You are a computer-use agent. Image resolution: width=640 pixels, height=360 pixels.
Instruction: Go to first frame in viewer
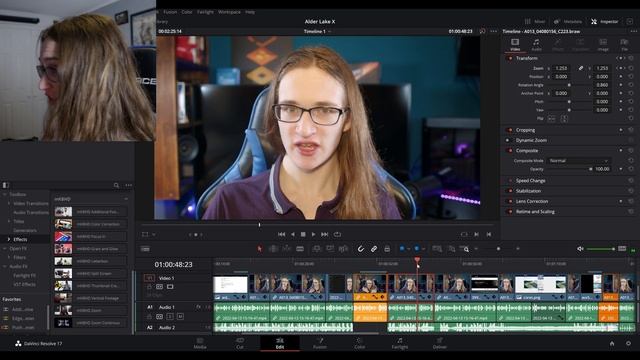pyautogui.click(x=281, y=234)
